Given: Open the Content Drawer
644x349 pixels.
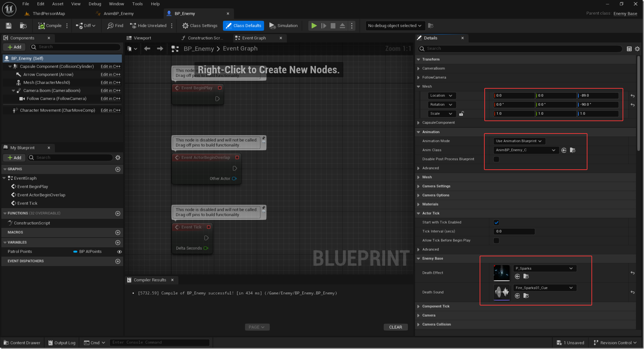Looking at the screenshot, I should tap(22, 343).
